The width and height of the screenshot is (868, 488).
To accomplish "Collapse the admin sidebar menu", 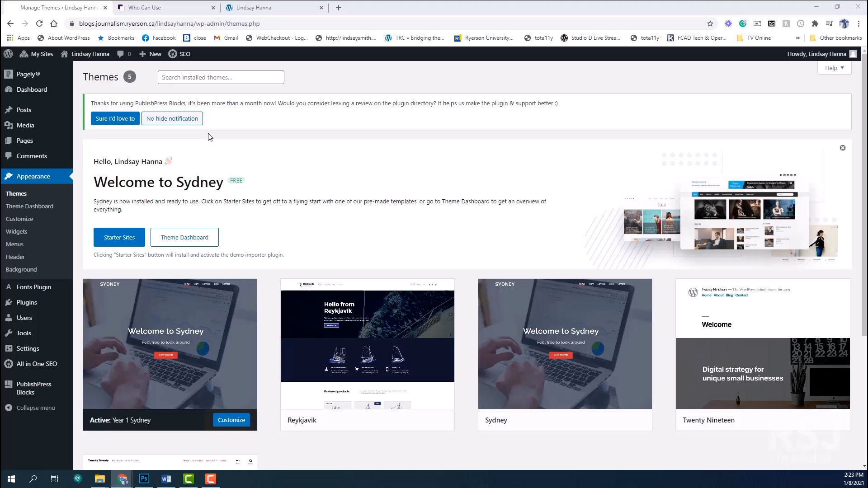I will pyautogui.click(x=36, y=408).
